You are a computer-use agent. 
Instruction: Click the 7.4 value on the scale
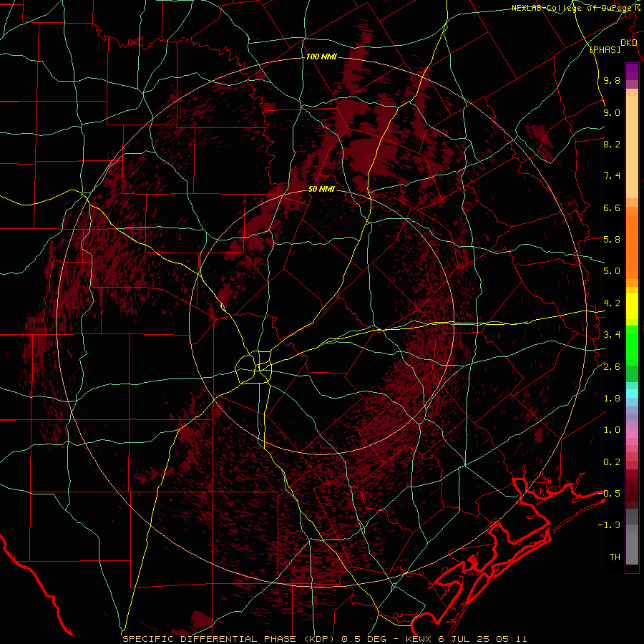pyautogui.click(x=612, y=176)
